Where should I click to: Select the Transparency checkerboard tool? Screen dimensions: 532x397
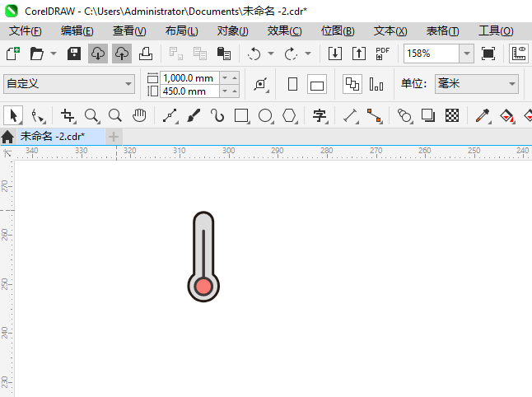tap(452, 115)
